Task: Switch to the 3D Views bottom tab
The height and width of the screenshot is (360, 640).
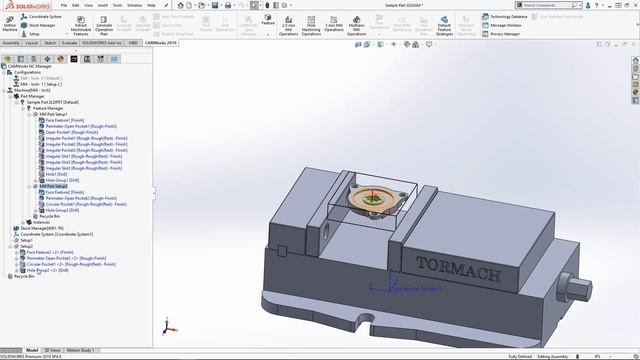Action: coord(52,350)
